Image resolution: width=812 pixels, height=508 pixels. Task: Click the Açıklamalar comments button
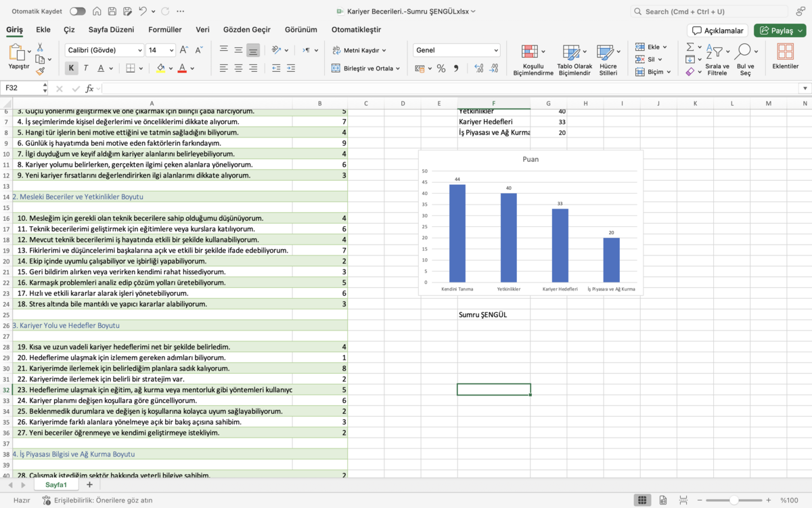pyautogui.click(x=718, y=30)
